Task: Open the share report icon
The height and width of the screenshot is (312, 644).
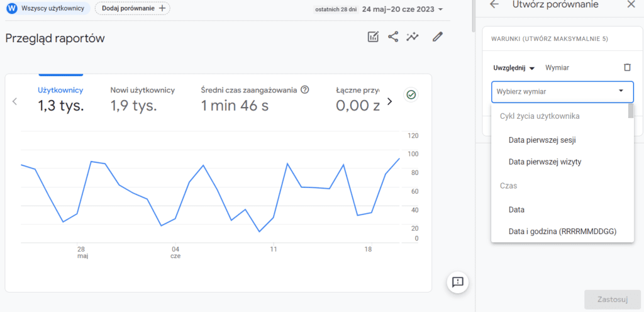Action: point(393,37)
